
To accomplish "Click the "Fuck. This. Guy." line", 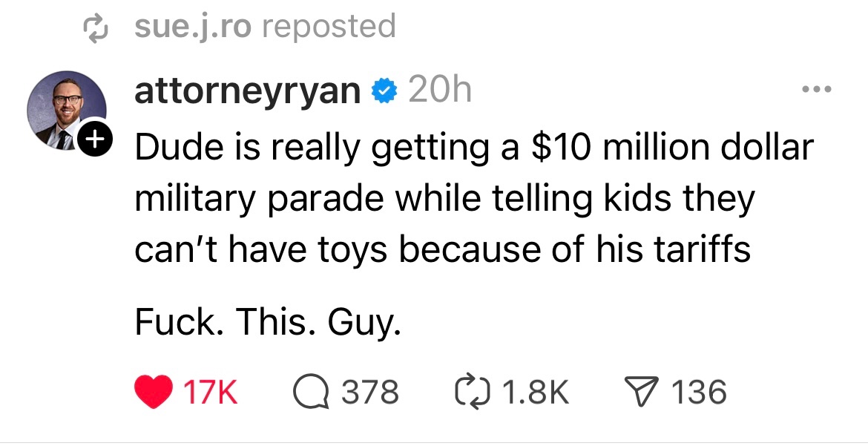I will click(268, 324).
